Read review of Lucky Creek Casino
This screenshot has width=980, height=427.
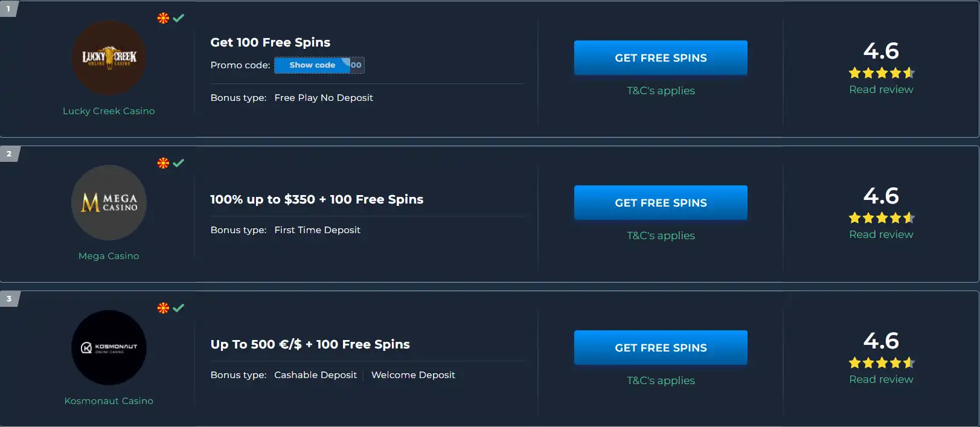point(881,89)
